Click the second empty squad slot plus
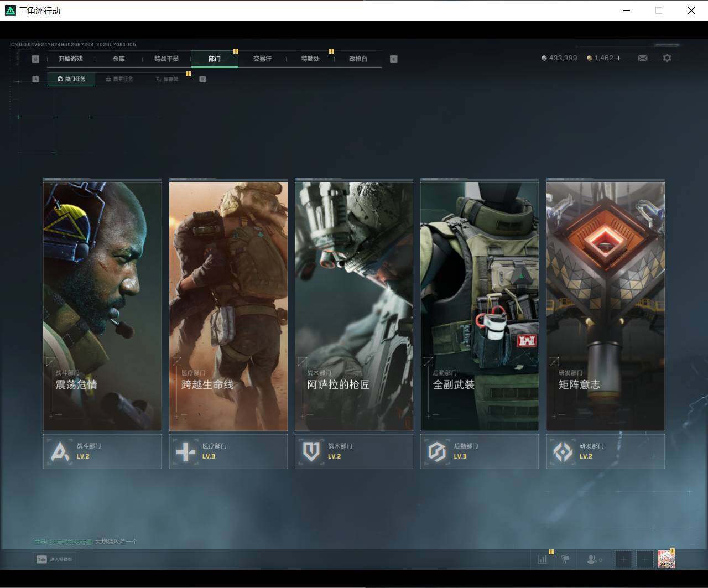The image size is (708, 588). [x=644, y=560]
